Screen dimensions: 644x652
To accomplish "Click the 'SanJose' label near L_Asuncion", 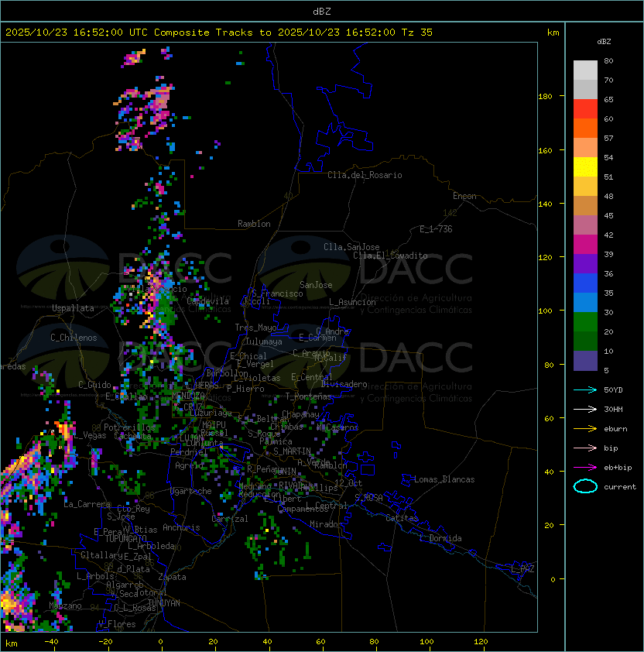I will click(316, 285).
